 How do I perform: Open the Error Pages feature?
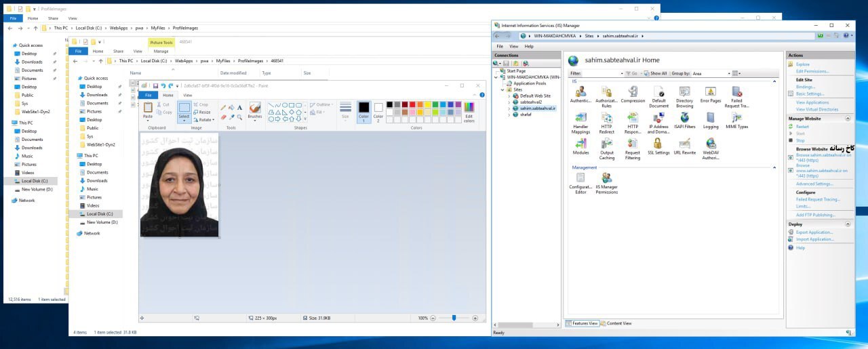[x=710, y=95]
